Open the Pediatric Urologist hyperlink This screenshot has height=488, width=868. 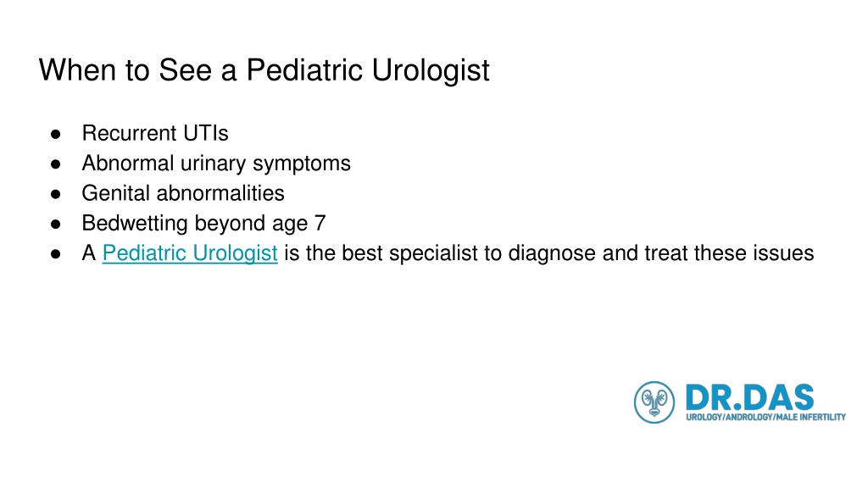tap(190, 252)
